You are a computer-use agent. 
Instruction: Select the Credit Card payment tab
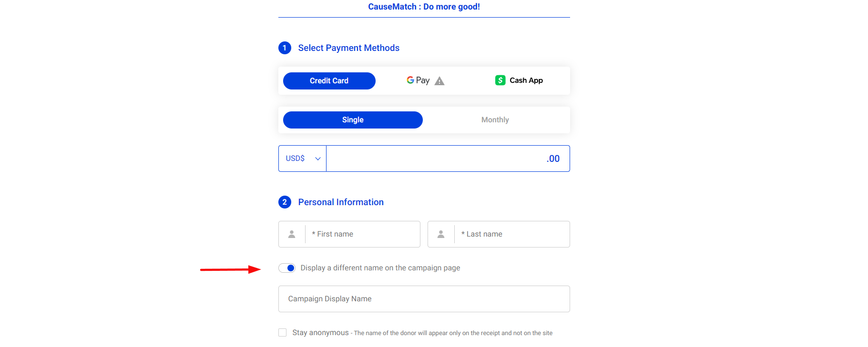[329, 81]
